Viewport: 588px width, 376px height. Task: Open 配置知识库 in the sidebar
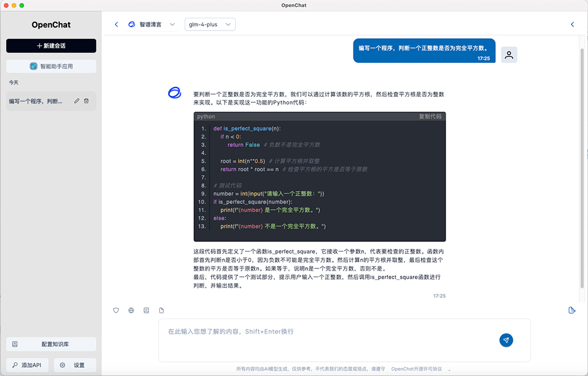51,344
